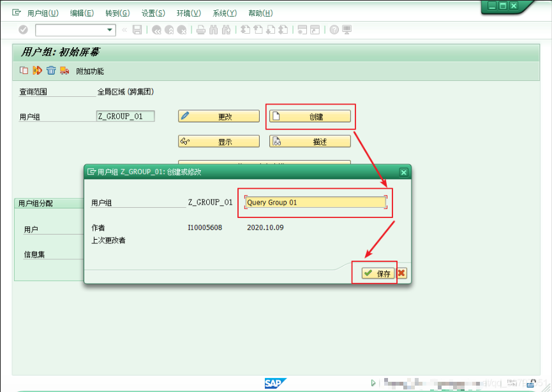Click the dialog's Z_GROUP_01 text beside 用户组

tap(210, 202)
